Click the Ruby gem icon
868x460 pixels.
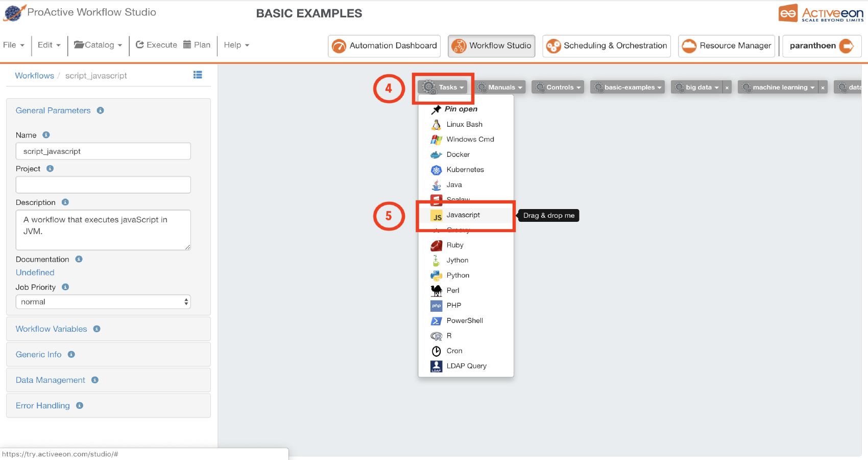(x=436, y=245)
